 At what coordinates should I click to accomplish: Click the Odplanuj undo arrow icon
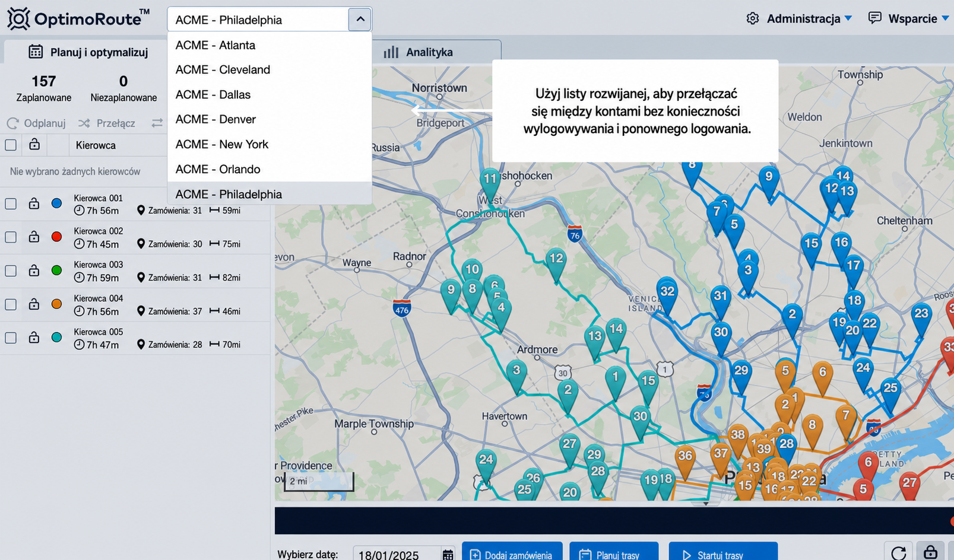coord(12,123)
